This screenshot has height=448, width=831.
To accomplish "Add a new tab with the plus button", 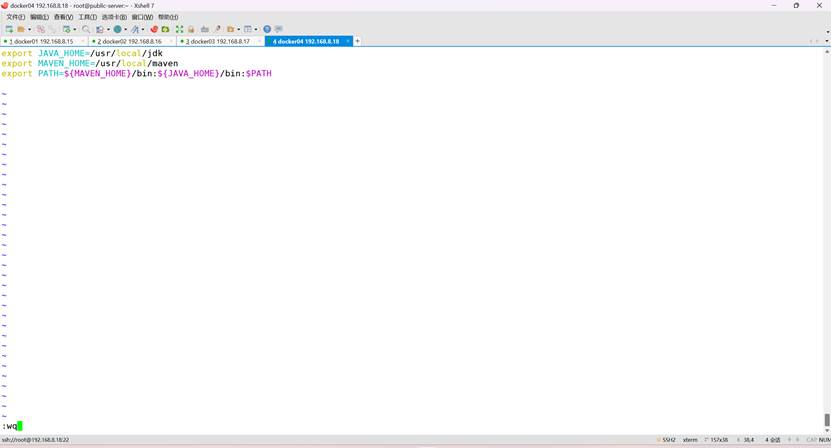I will coord(358,41).
